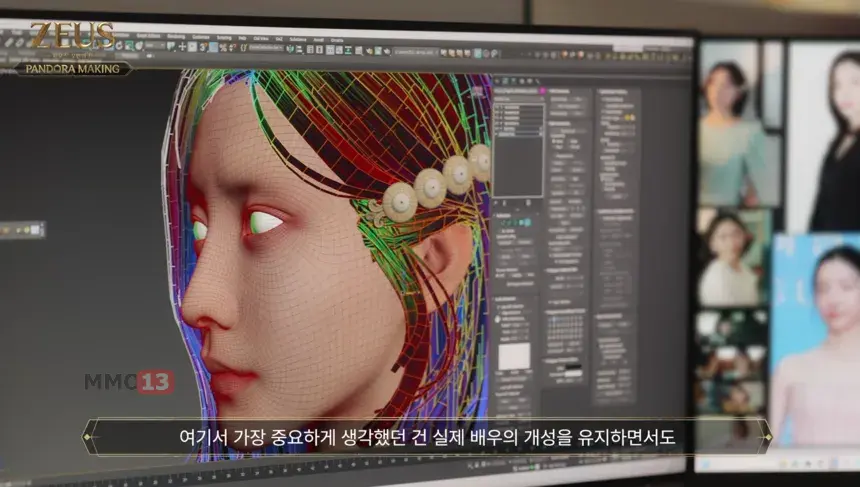Click the Render Setup teapot icon
This screenshot has height=487, width=860.
(x=369, y=50)
